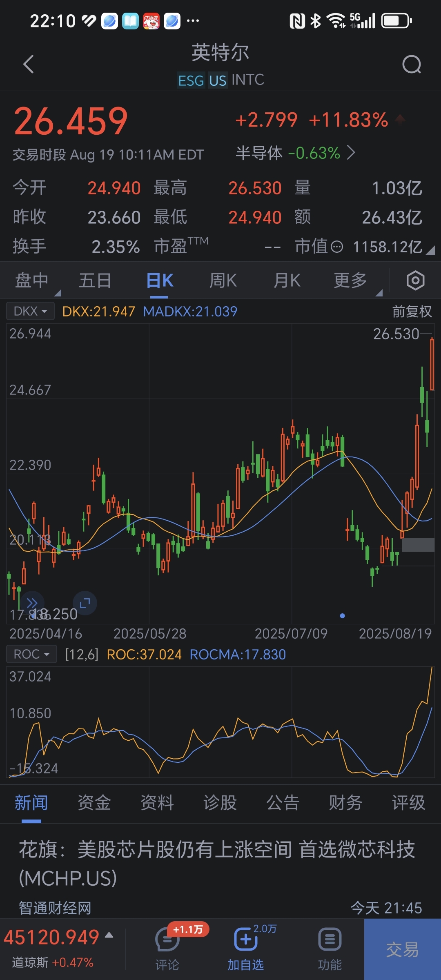Switch to 周K chart tab
Screen dimensions: 441x980
pyautogui.click(x=223, y=281)
